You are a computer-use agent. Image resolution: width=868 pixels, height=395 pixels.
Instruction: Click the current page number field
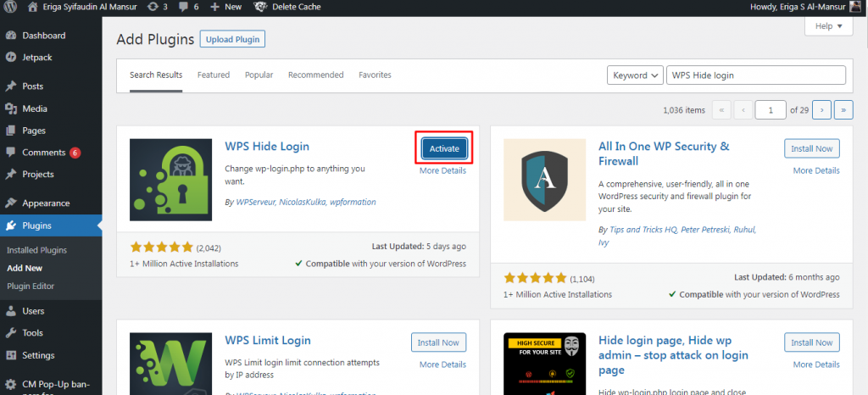point(771,110)
